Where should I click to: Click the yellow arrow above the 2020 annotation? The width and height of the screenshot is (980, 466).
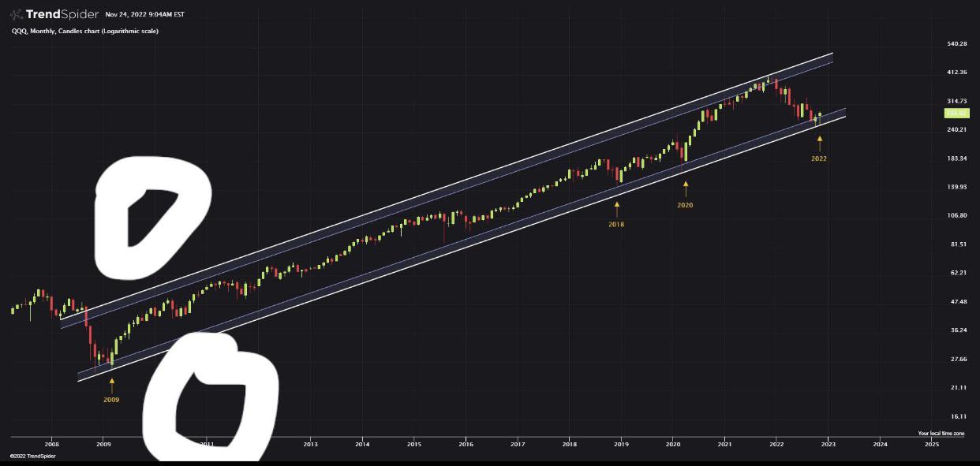click(685, 188)
